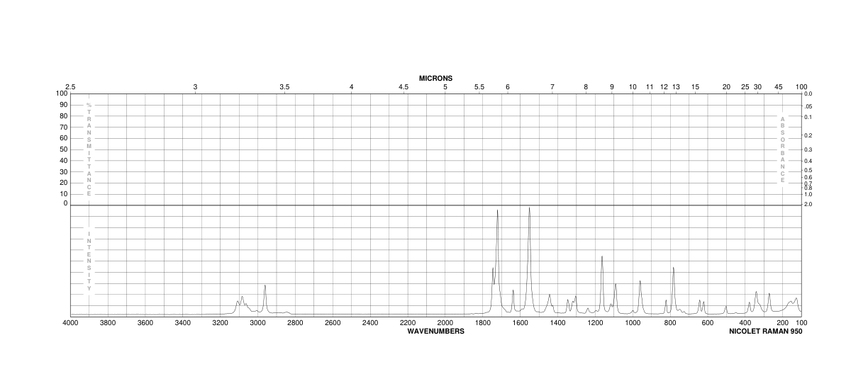Click the 200 wavenumber tick label
The width and height of the screenshot is (868, 374).
pos(783,323)
